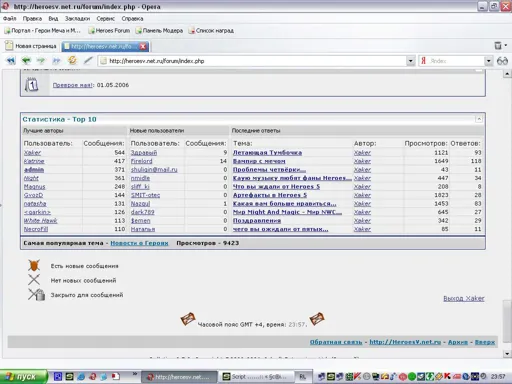
Task: Click the Первое мая link
Action: [x=73, y=85]
